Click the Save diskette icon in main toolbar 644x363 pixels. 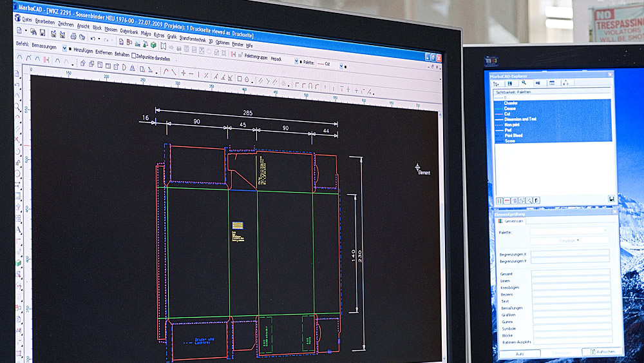43,34
